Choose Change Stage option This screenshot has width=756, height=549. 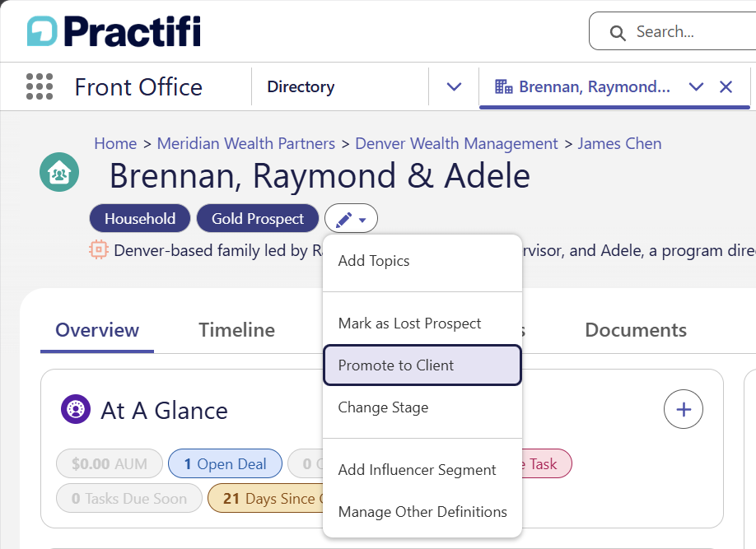[x=422, y=407]
